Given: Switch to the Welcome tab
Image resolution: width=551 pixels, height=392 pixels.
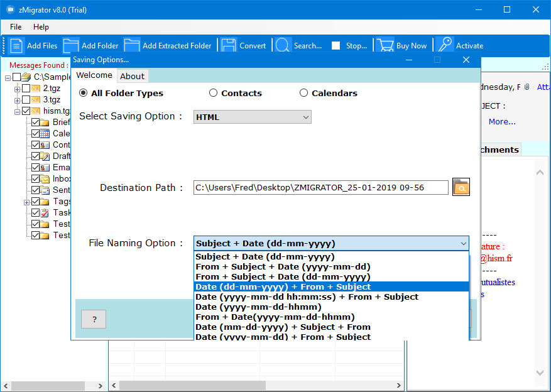Looking at the screenshot, I should click(94, 75).
